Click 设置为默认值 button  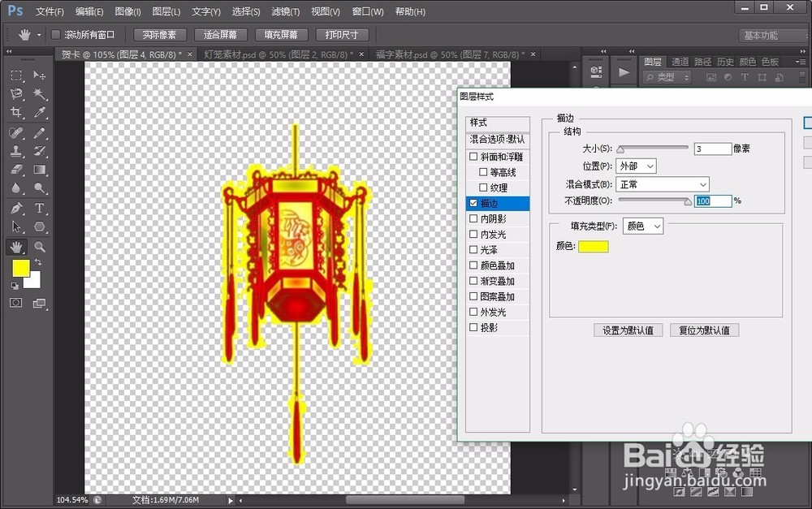[x=628, y=330]
